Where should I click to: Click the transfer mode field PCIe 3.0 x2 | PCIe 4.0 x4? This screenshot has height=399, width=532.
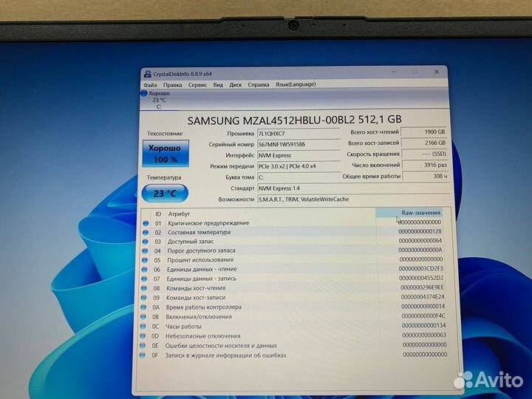pyautogui.click(x=299, y=166)
